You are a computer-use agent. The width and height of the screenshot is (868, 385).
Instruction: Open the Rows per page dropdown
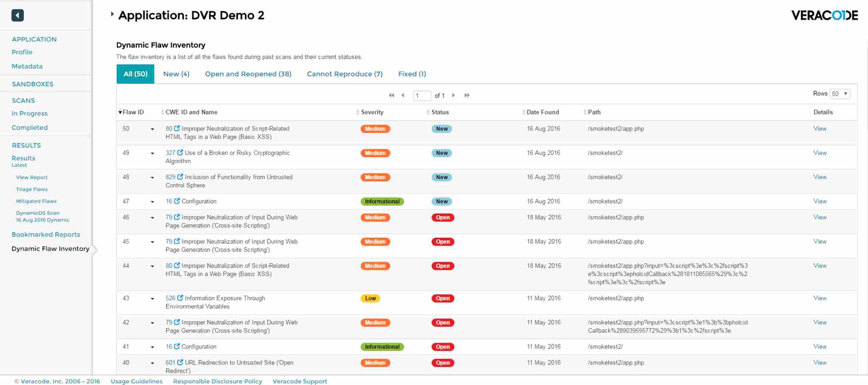point(839,93)
